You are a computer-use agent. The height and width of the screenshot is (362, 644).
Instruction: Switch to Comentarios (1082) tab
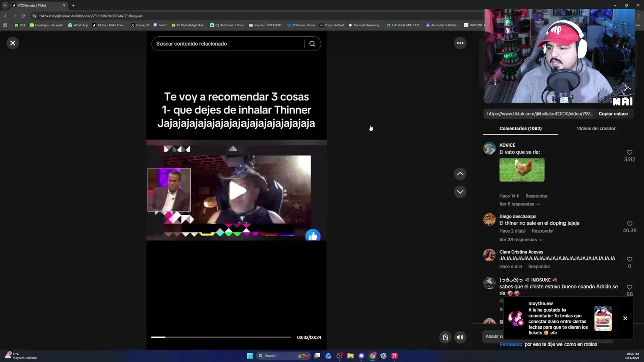coord(520,128)
